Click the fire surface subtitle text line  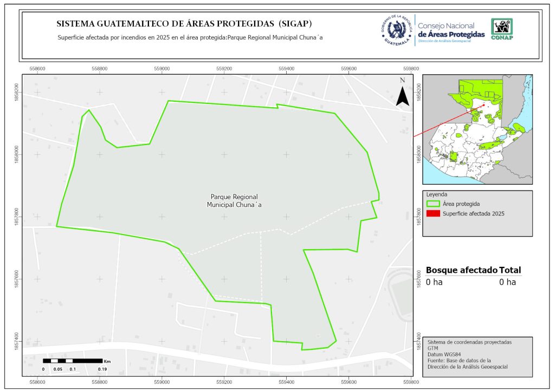pos(186,38)
